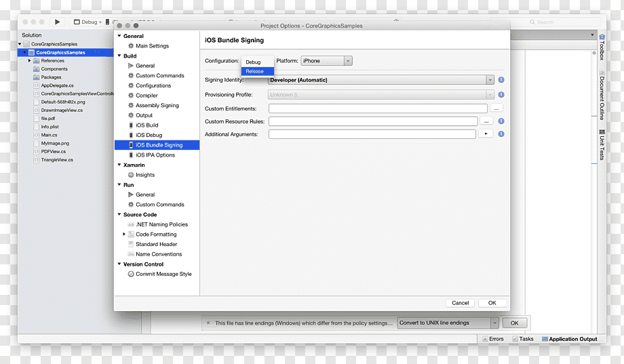Open Commit Message Style page
The width and height of the screenshot is (624, 364).
(x=163, y=274)
